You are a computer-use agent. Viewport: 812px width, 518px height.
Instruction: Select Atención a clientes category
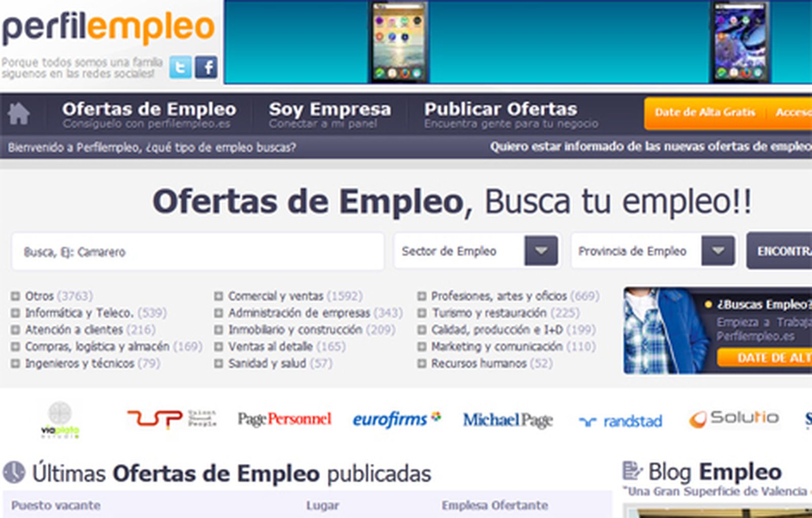90,330
